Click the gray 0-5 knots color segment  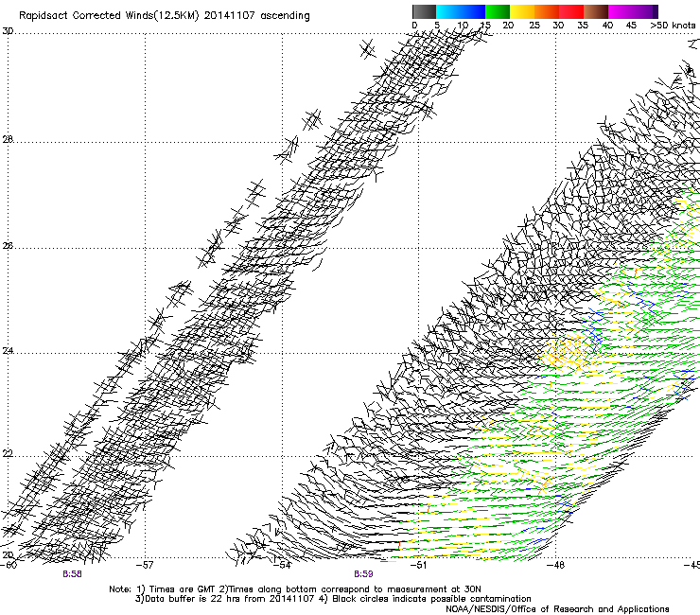click(424, 11)
